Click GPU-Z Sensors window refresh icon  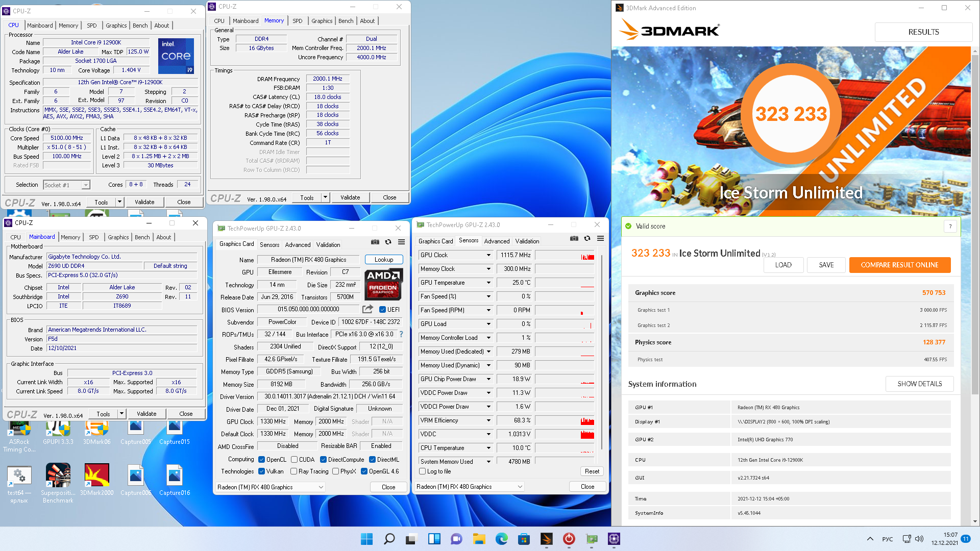click(x=587, y=238)
